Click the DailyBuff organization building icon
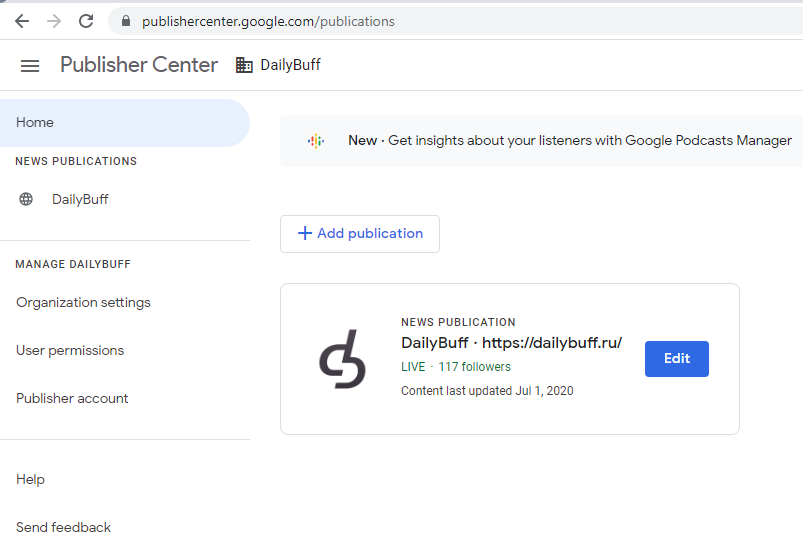 pos(244,65)
